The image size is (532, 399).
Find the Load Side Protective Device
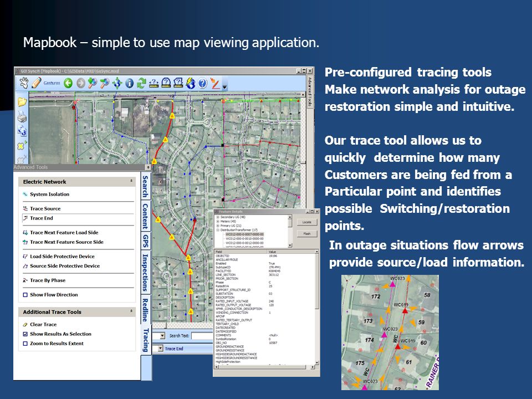59,257
